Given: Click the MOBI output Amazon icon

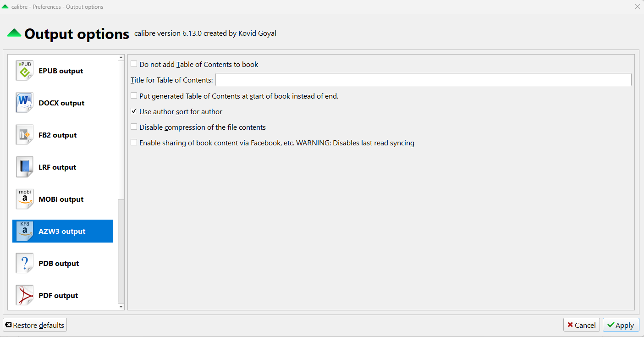Looking at the screenshot, I should click(x=24, y=199).
